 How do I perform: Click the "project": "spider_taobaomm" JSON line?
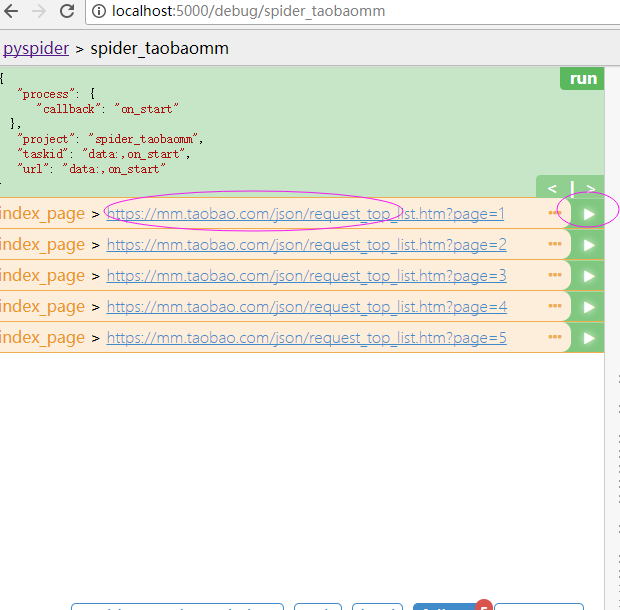[x=110, y=139]
